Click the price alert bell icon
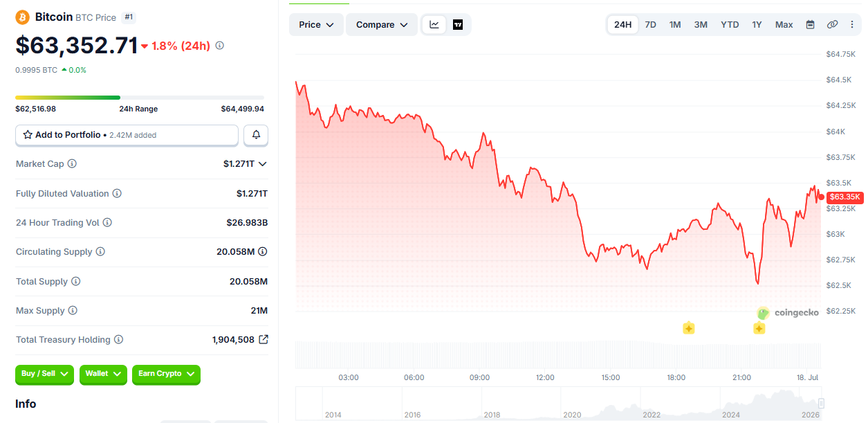The height and width of the screenshot is (423, 868). point(256,135)
